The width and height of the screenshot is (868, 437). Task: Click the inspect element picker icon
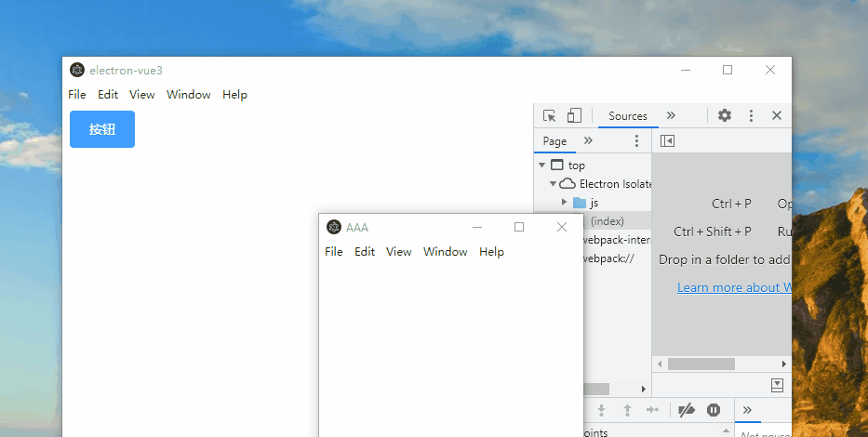[x=549, y=115]
